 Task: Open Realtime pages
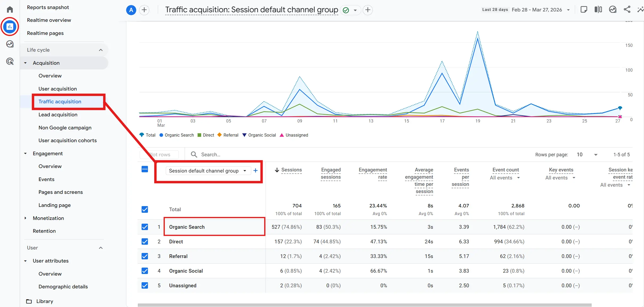(45, 33)
